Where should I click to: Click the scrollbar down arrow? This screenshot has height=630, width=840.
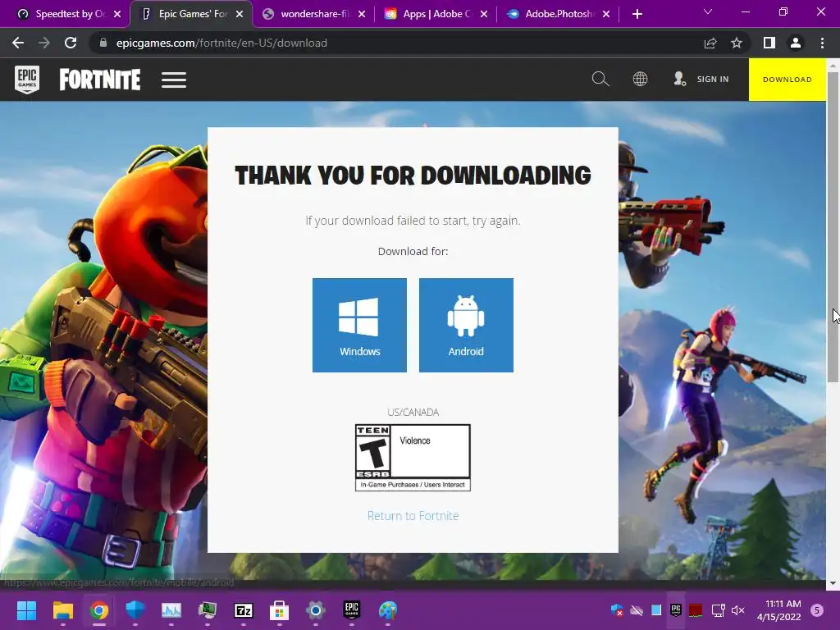tap(833, 583)
